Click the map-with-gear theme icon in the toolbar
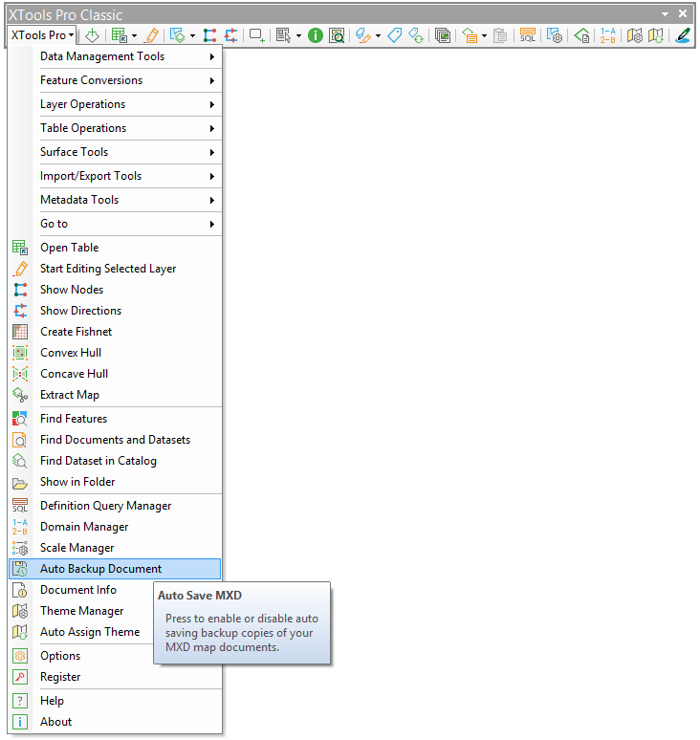The image size is (700, 740). (x=635, y=35)
